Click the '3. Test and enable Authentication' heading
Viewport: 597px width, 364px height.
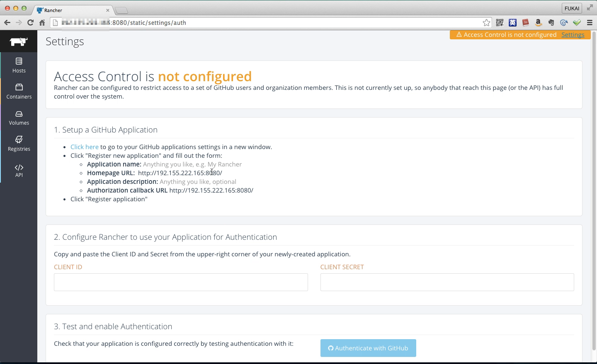113,327
